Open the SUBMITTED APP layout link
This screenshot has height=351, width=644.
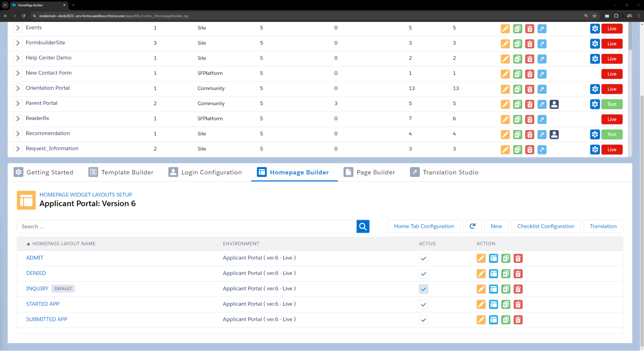(47, 319)
